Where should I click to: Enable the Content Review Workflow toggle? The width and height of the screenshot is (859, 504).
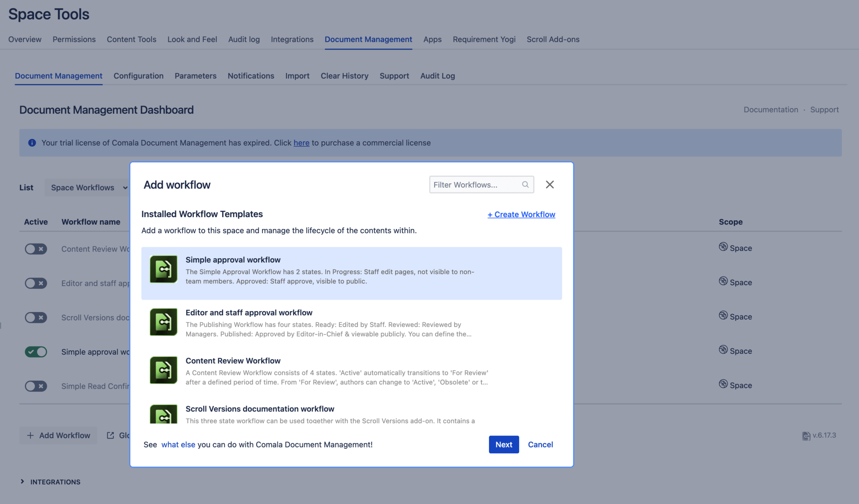click(x=36, y=249)
